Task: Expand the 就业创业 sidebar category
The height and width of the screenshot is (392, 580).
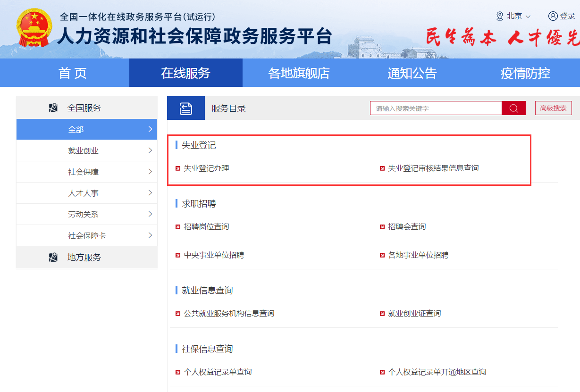Action: (x=86, y=151)
